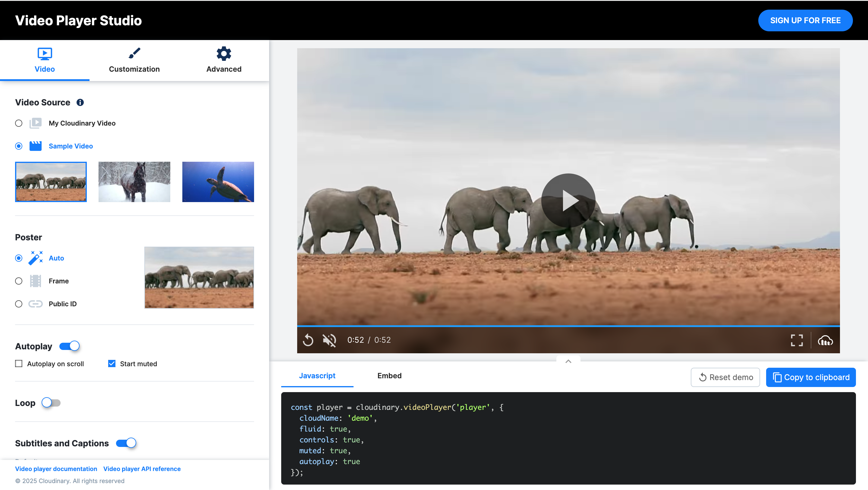Click the replay icon in player controls
Viewport: 868px width, 490px height.
tap(308, 340)
